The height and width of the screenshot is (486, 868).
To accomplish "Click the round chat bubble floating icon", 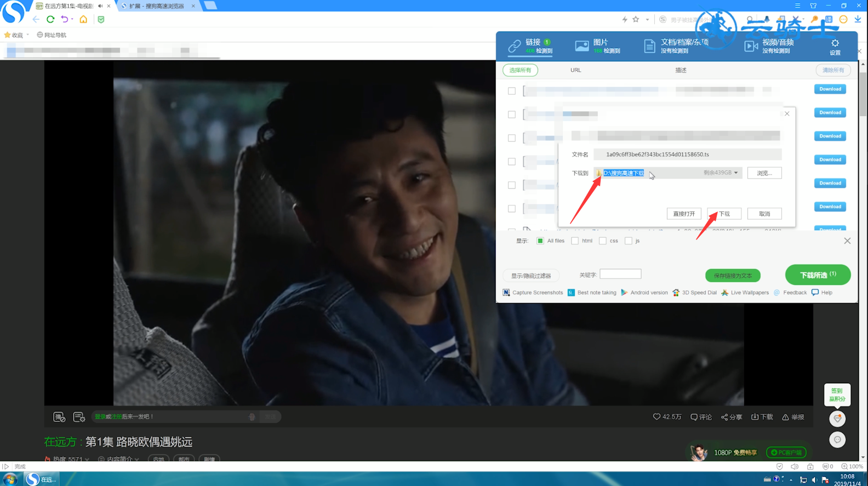I will [x=837, y=439].
